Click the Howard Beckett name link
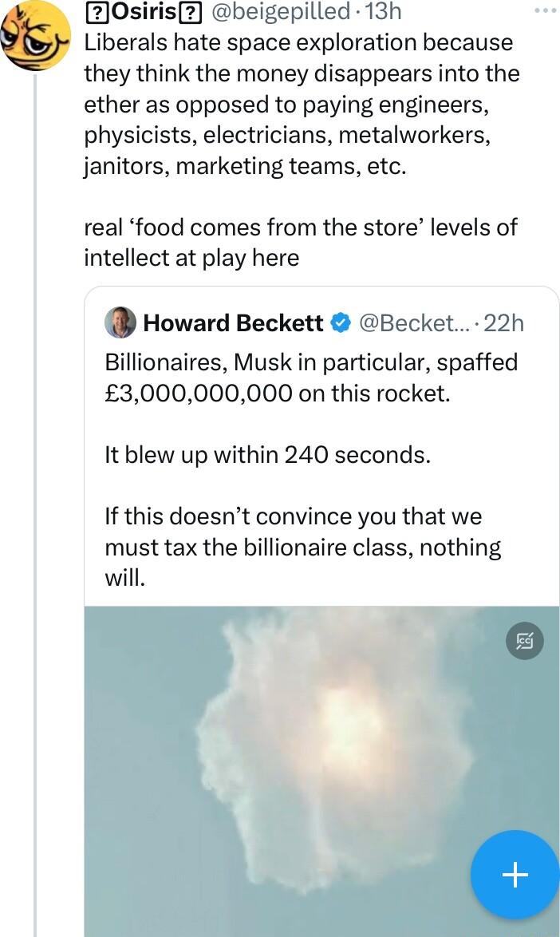This screenshot has height=937, width=560. [x=231, y=323]
